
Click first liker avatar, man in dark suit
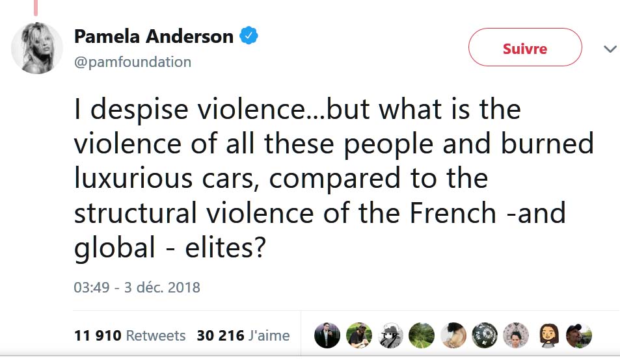point(327,335)
